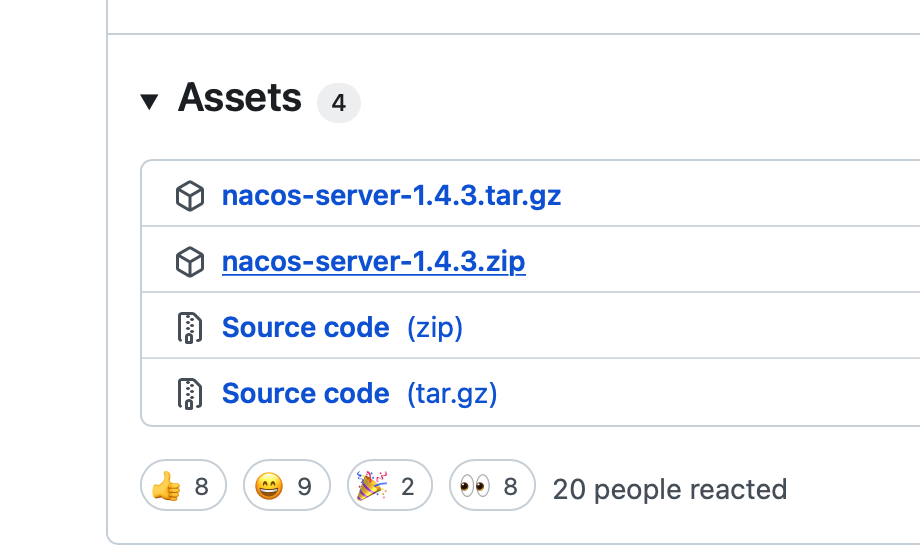Open the Source code link for tar.gz
The image size is (920, 554).
pyautogui.click(x=305, y=393)
